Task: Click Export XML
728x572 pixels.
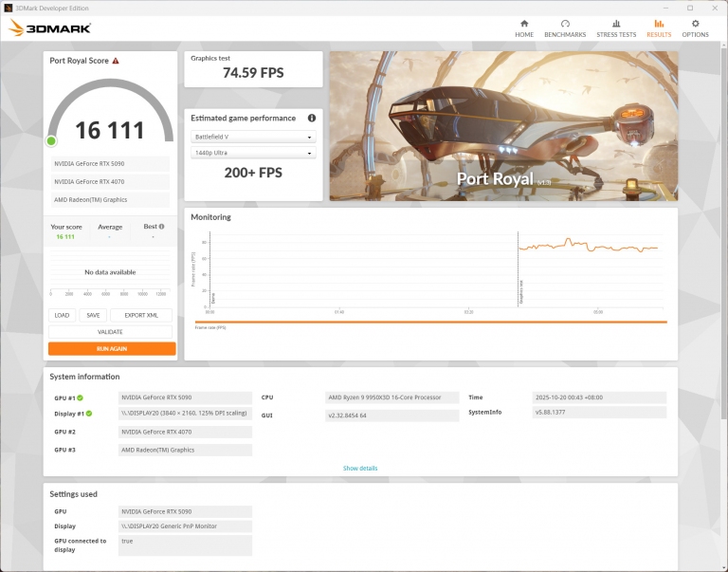Action: (141, 315)
